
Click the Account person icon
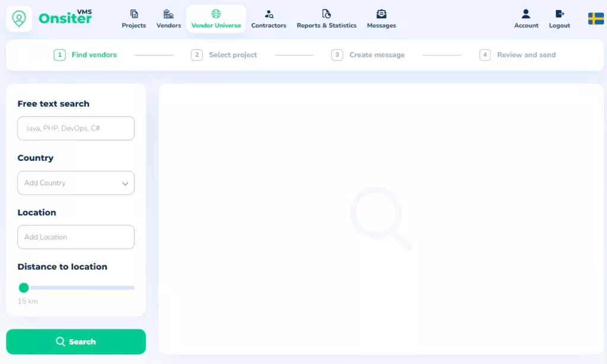pyautogui.click(x=526, y=13)
